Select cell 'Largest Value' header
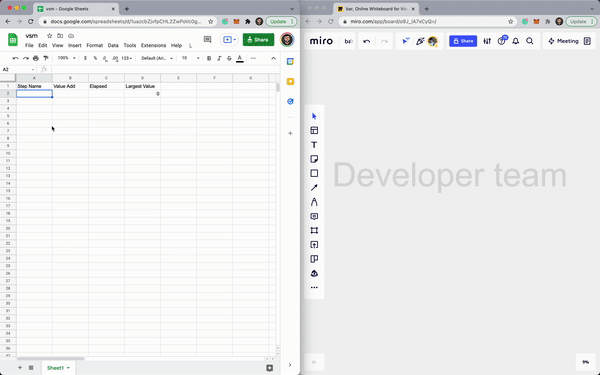Image resolution: width=600 pixels, height=375 pixels. [x=142, y=86]
